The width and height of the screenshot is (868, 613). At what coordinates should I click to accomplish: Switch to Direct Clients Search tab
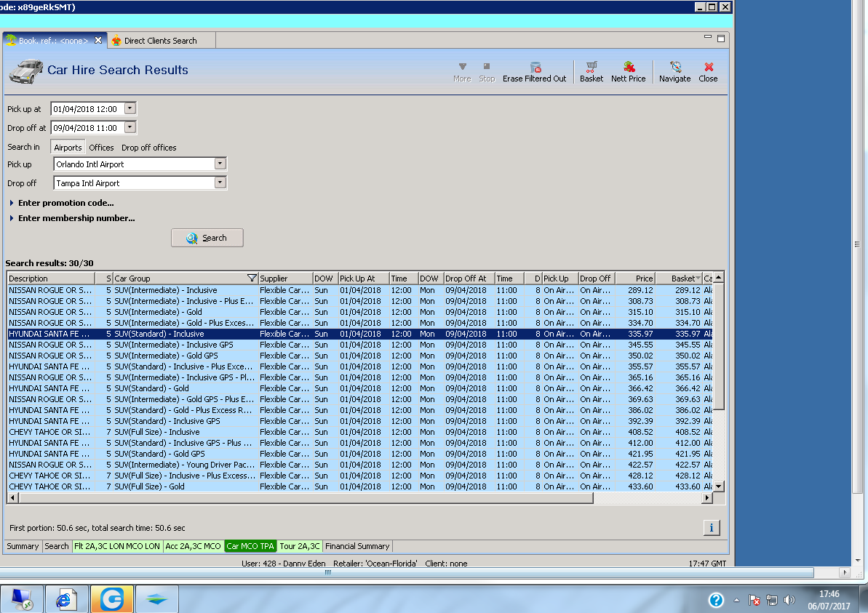pos(161,41)
